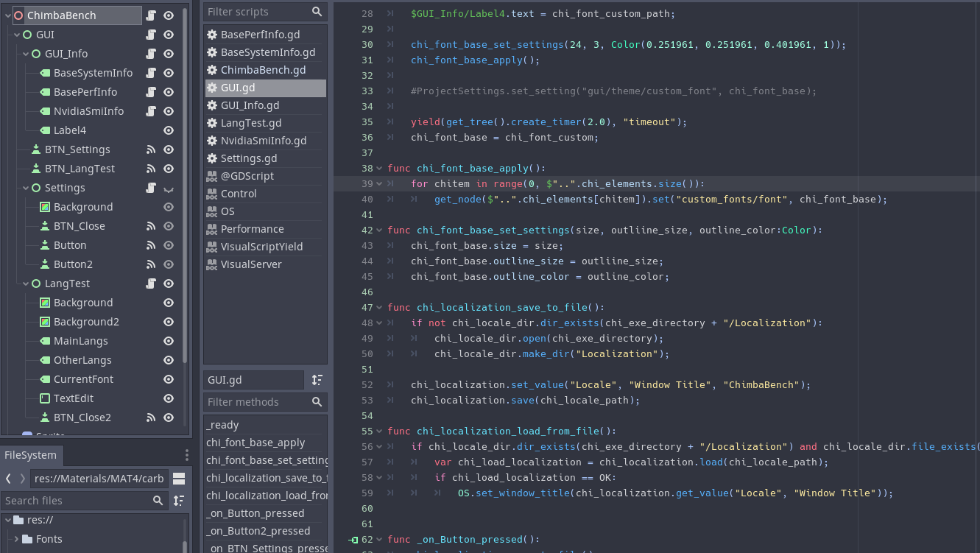Open the FileSystem dock three-dot menu
980x553 pixels.
coord(187,455)
